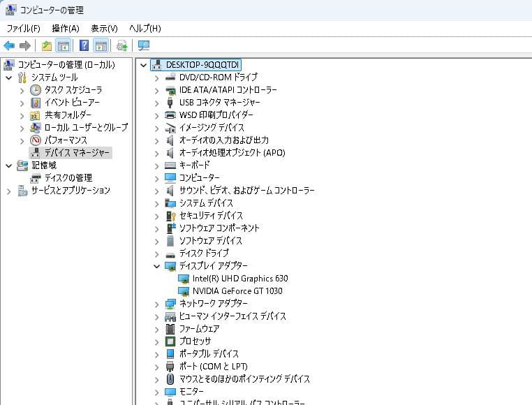The width and height of the screenshot is (532, 405).
Task: Collapse the ディスプレイ アダプター category
Action: coord(157,266)
